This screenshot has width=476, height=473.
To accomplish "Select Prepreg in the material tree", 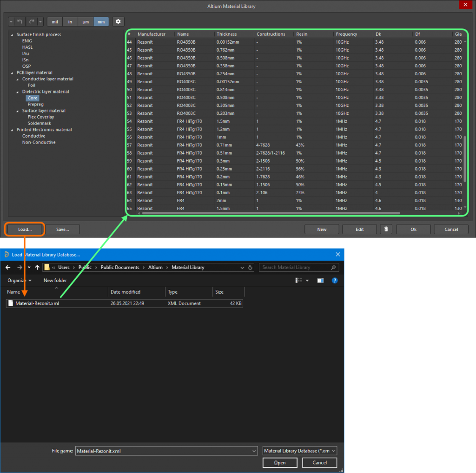I will pos(35,104).
